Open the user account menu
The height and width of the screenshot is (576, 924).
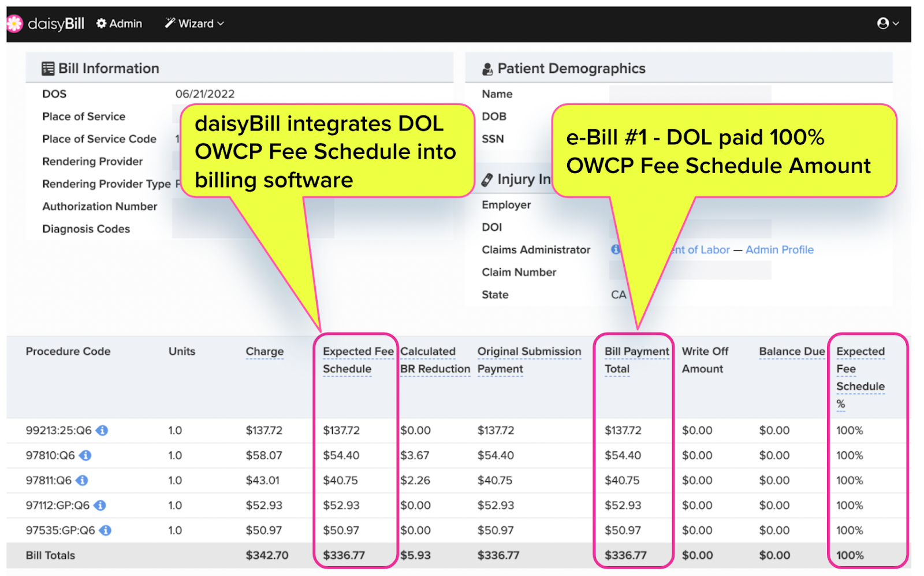[888, 23]
